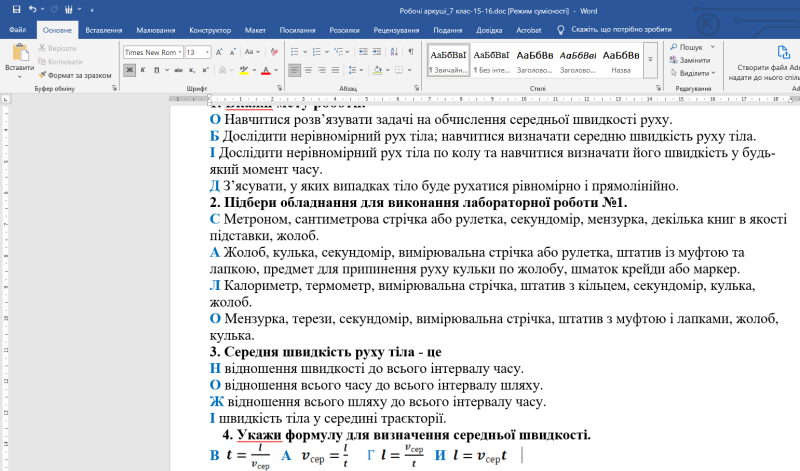The image size is (800, 471).
Task: Center the paragraph text
Action: click(x=308, y=70)
